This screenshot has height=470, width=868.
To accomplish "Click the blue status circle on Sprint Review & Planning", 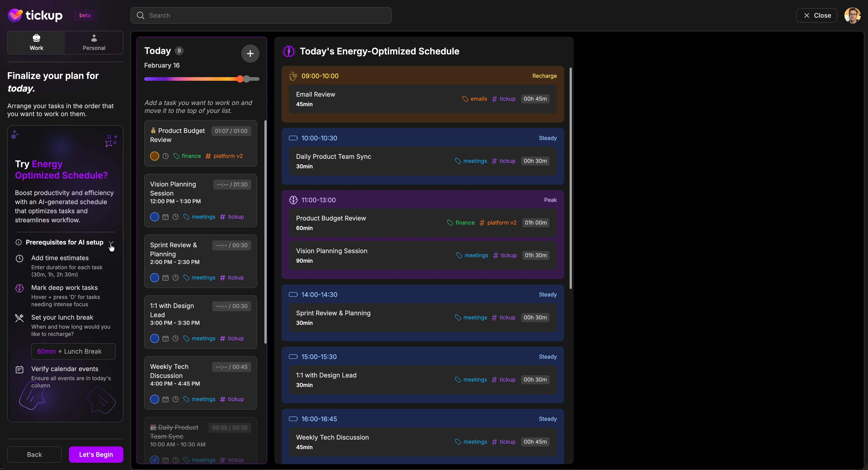I will tap(154, 277).
